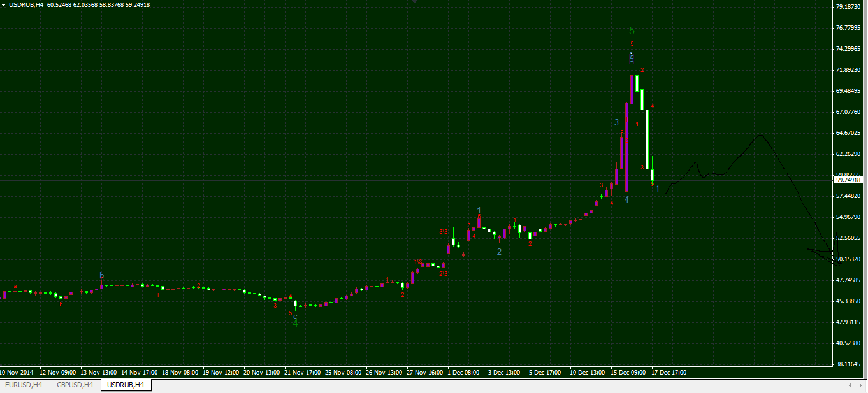Screen dimensions: 868x393
Task: Click the 18 Nov 08:00 time label
Action: [x=180, y=372]
